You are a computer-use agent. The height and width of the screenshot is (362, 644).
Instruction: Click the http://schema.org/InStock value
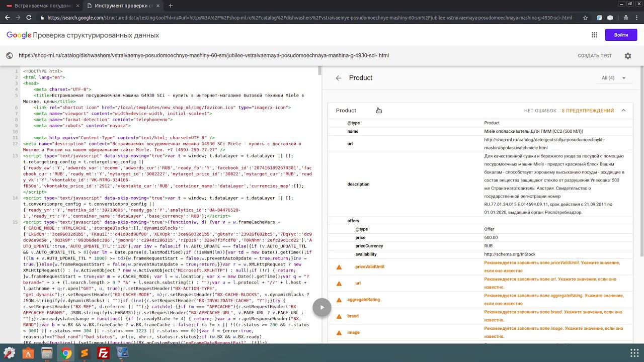pos(510,254)
